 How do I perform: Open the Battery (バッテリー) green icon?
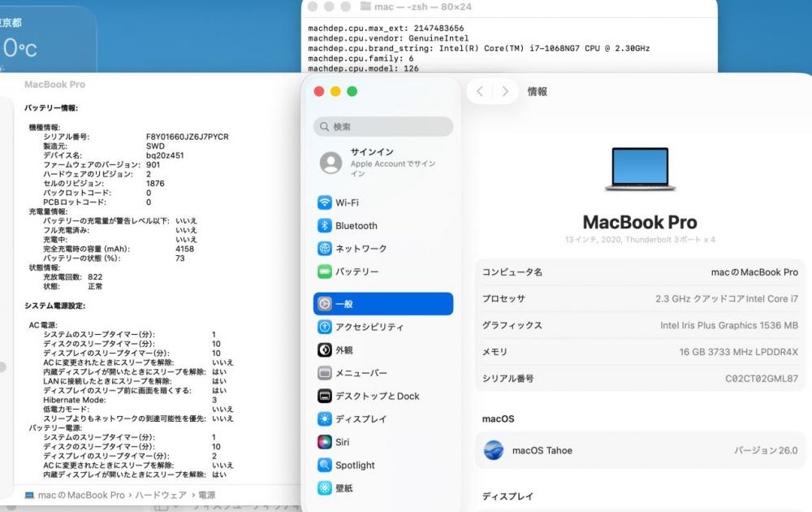coord(325,271)
